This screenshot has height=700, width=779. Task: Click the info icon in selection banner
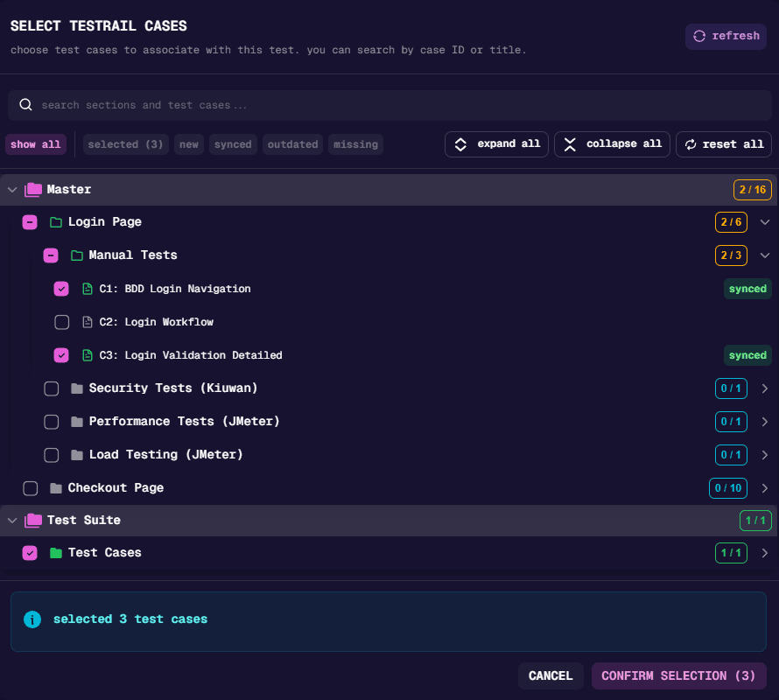32,619
